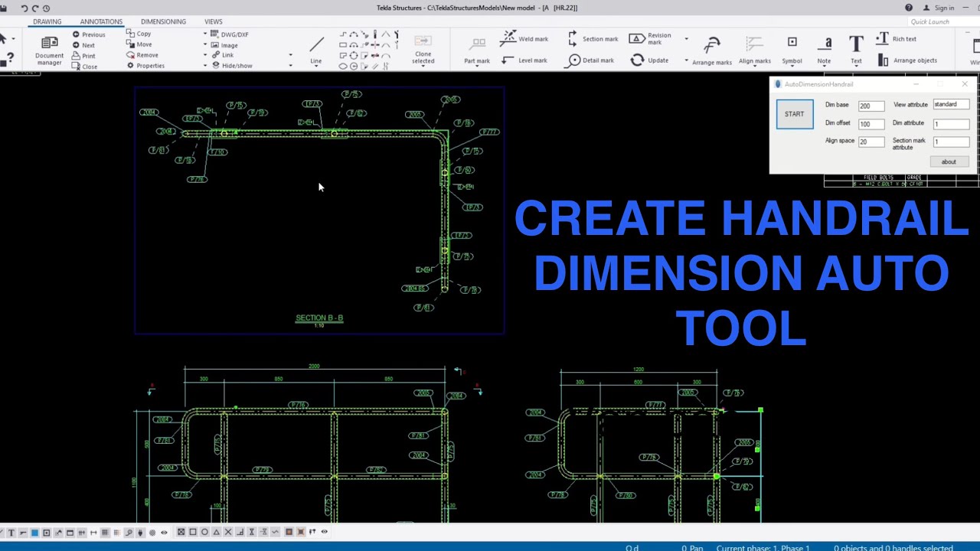The image size is (980, 551).
Task: Click the View attribute field
Action: (951, 104)
